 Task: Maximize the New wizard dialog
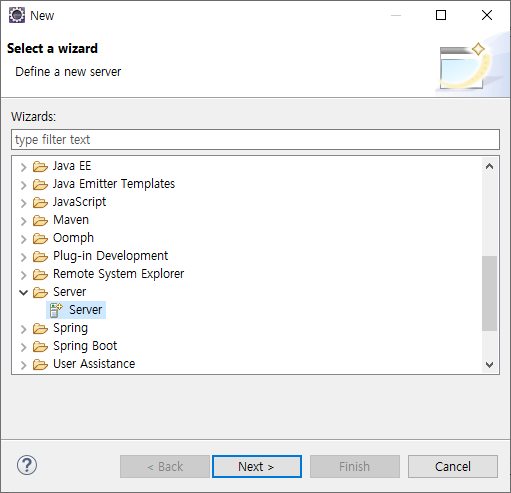coord(441,15)
